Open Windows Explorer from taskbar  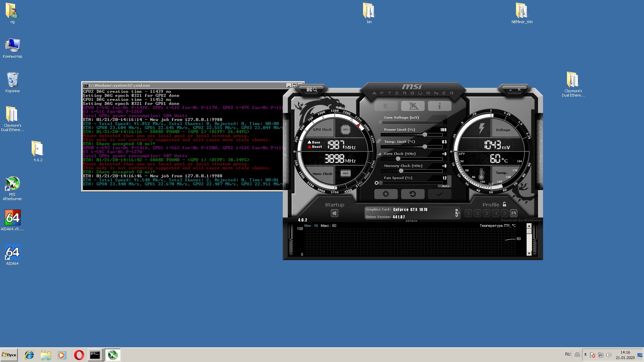[46, 355]
